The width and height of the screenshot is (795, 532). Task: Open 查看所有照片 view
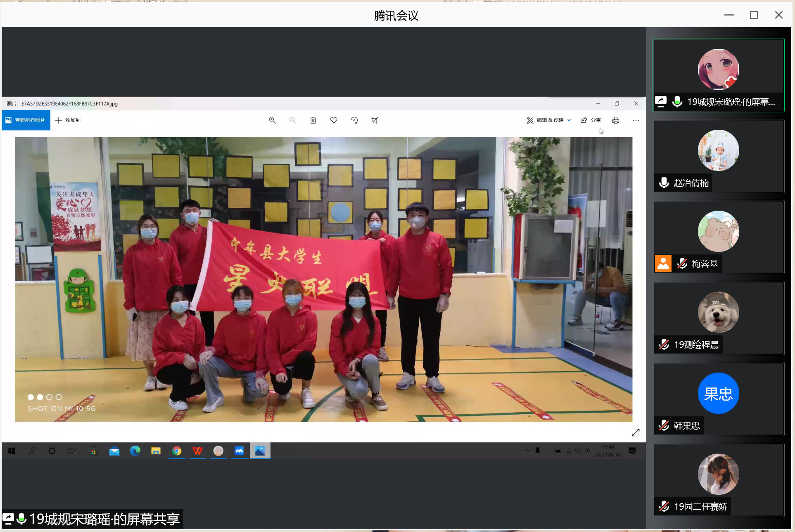point(26,120)
